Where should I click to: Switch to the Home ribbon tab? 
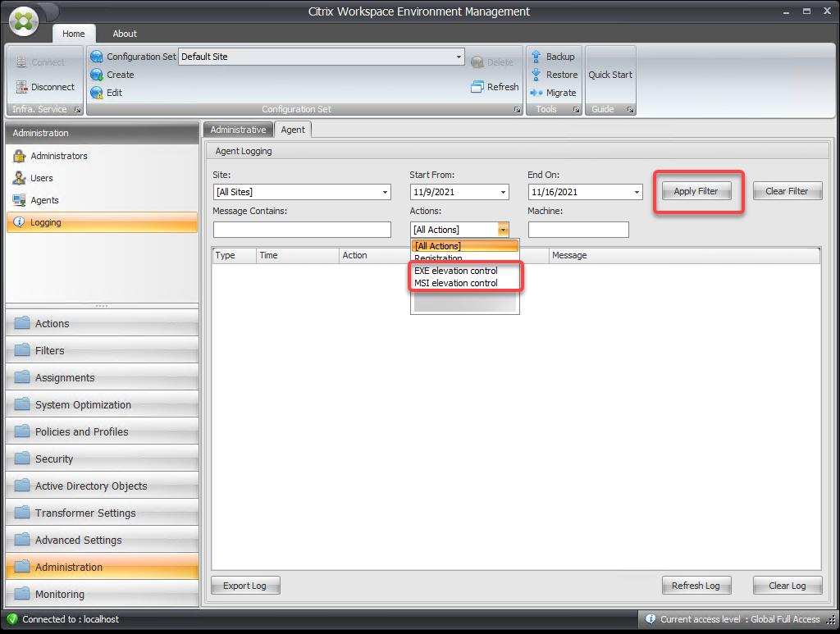tap(73, 33)
